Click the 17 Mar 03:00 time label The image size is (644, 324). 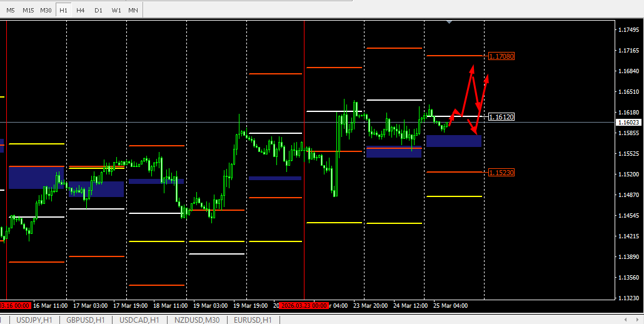[91, 306]
